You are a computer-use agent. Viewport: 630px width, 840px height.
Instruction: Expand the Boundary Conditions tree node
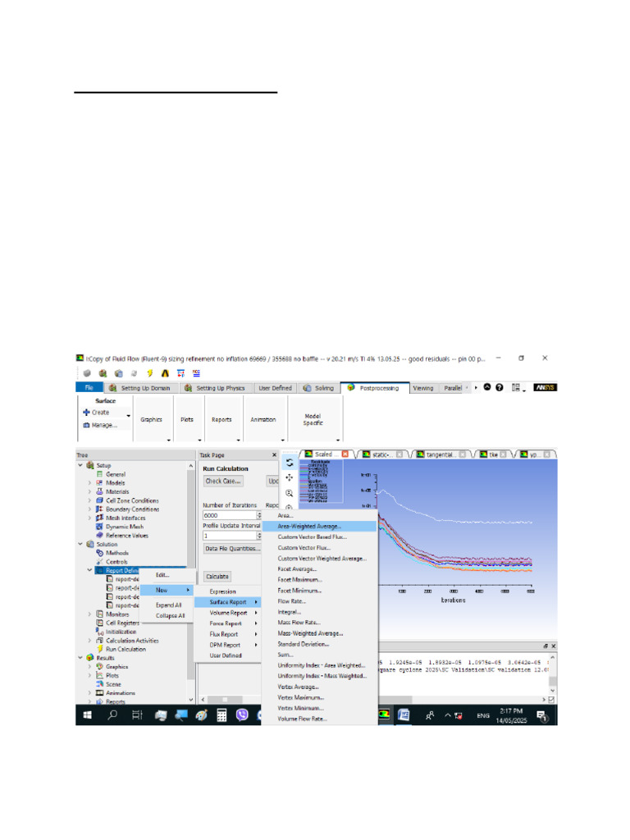(89, 509)
